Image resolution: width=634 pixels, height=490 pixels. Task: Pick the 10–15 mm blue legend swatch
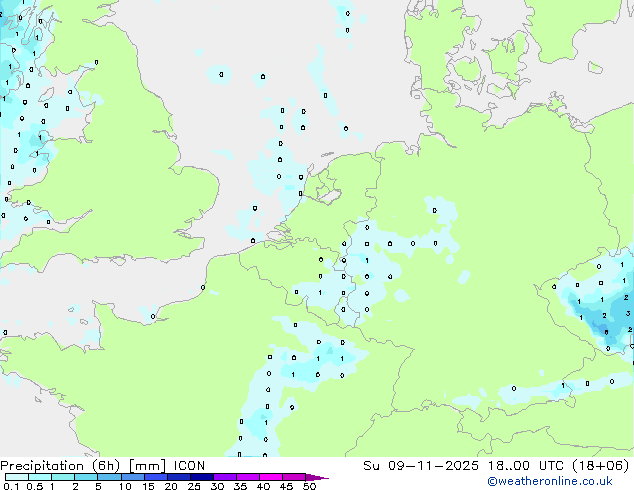tap(133, 477)
